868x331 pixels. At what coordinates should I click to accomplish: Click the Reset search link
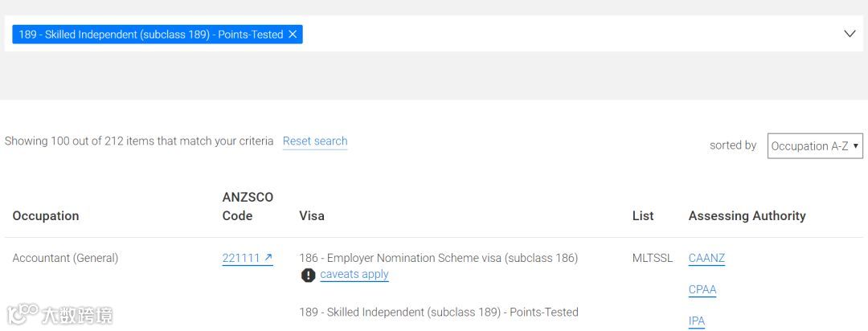[315, 141]
